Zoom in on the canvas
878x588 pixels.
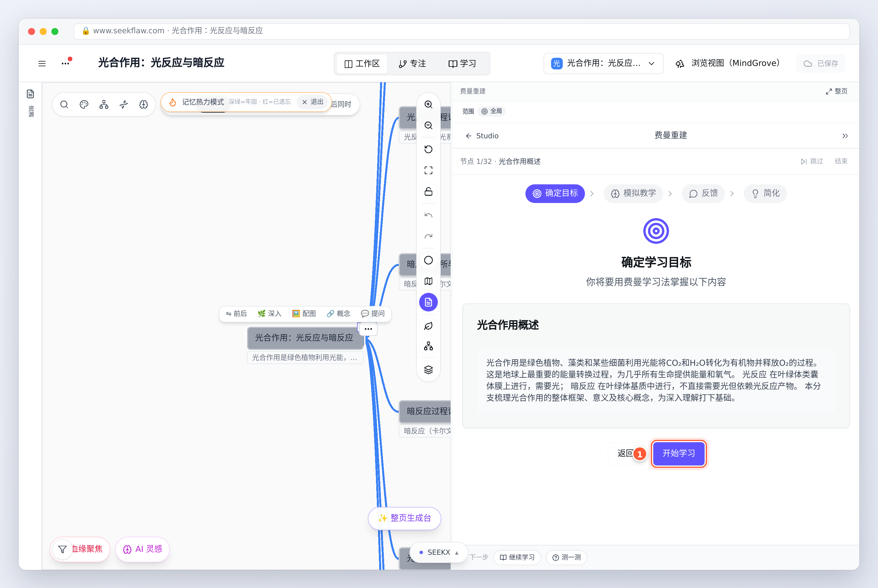click(428, 104)
